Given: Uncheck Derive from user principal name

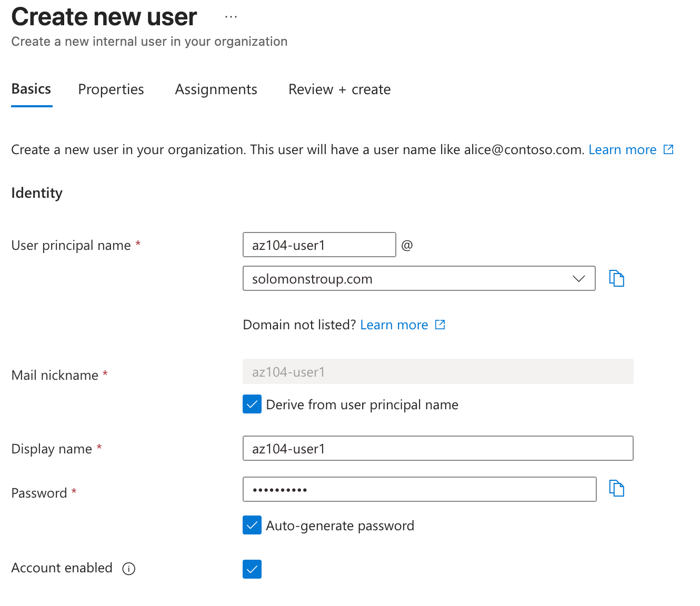Looking at the screenshot, I should coord(252,404).
